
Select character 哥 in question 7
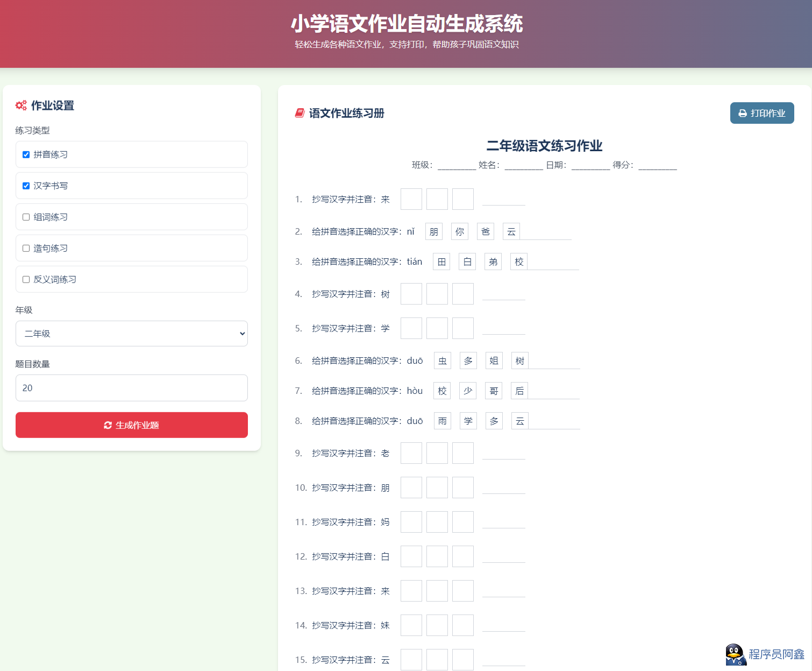[x=494, y=391]
